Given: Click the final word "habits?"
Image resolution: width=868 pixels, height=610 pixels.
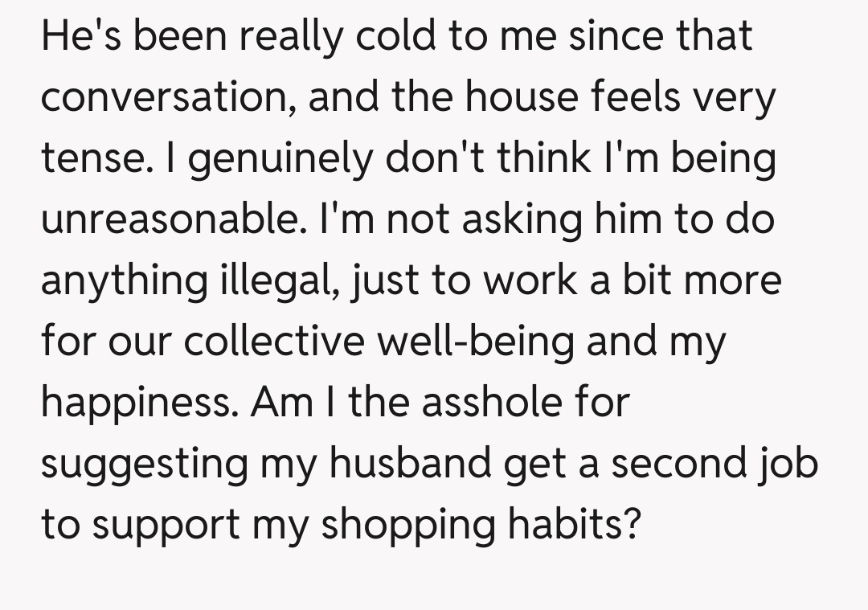Looking at the screenshot, I should point(577,526).
